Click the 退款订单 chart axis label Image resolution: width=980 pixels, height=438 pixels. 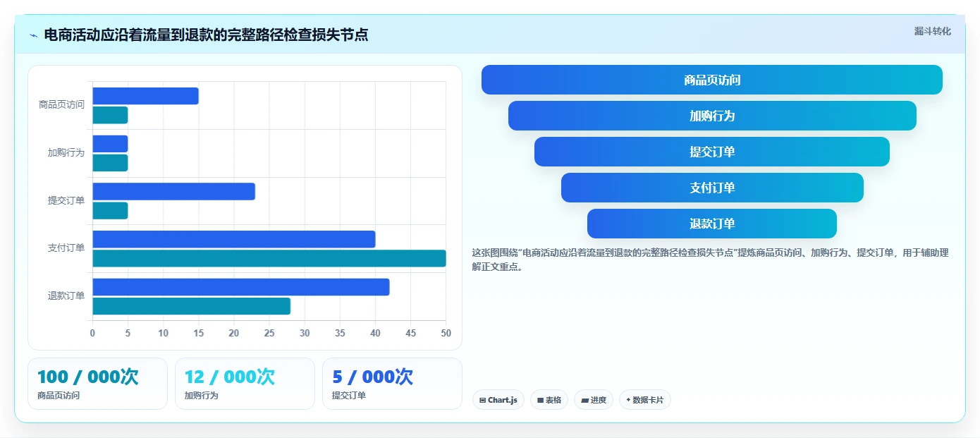click(66, 296)
